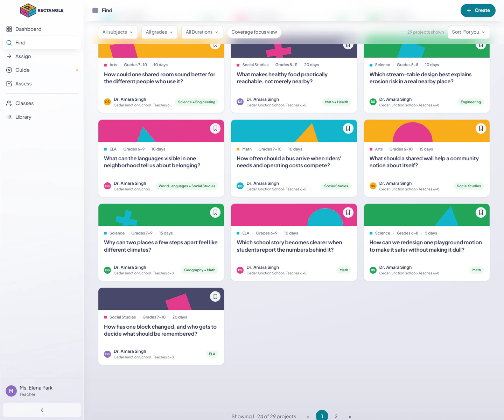Bookmark the one block changed project

pyautogui.click(x=215, y=296)
